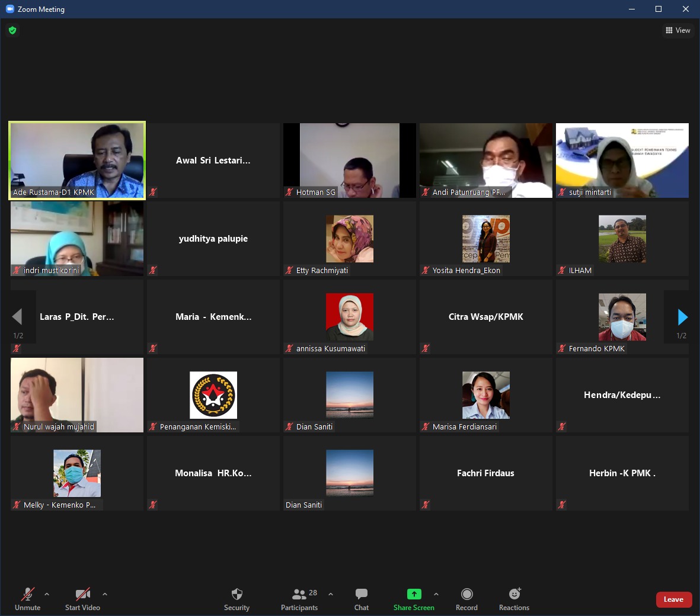700x616 pixels.
Task: Go to next page of participants
Action: [x=682, y=317]
